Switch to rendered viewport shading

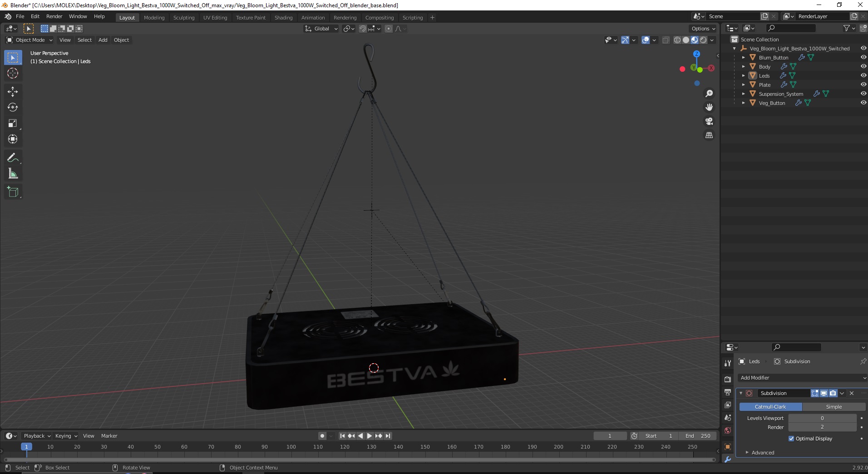point(703,40)
